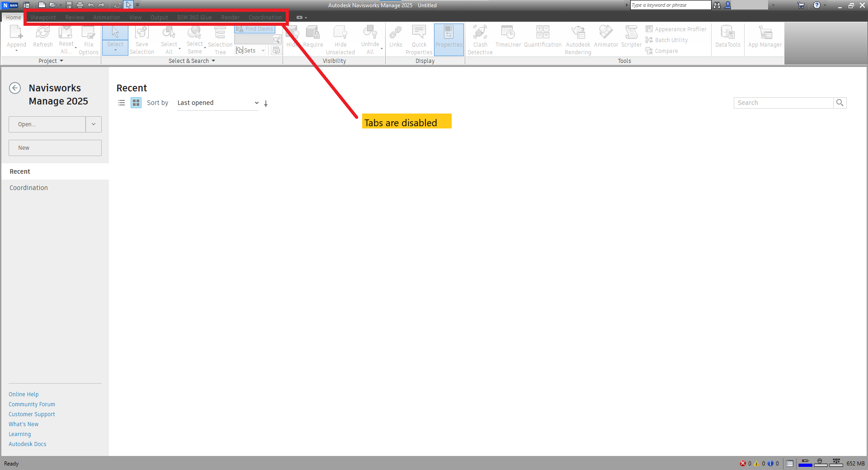Image resolution: width=868 pixels, height=470 pixels.
Task: Open the Community Forum link
Action: pos(32,404)
